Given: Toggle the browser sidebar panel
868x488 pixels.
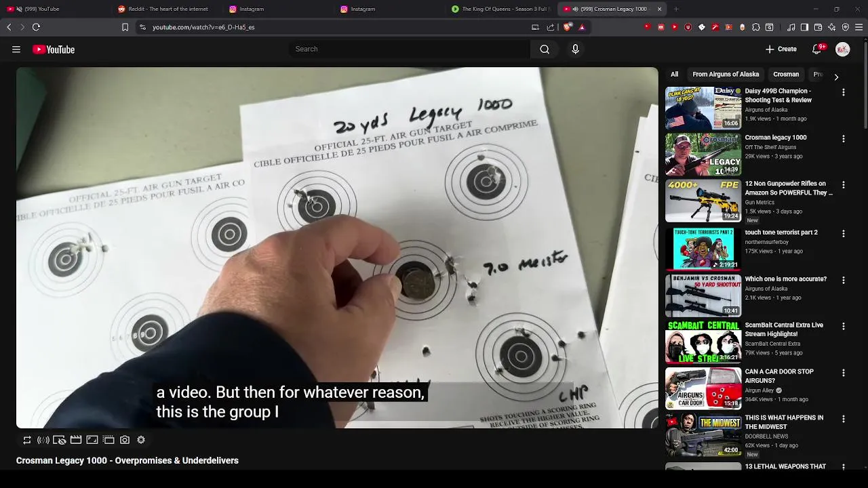Looking at the screenshot, I should point(804,27).
